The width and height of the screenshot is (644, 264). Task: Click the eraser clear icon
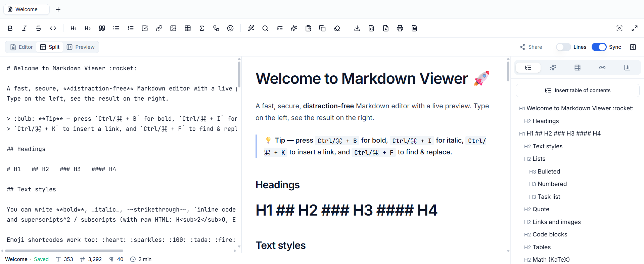337,28
